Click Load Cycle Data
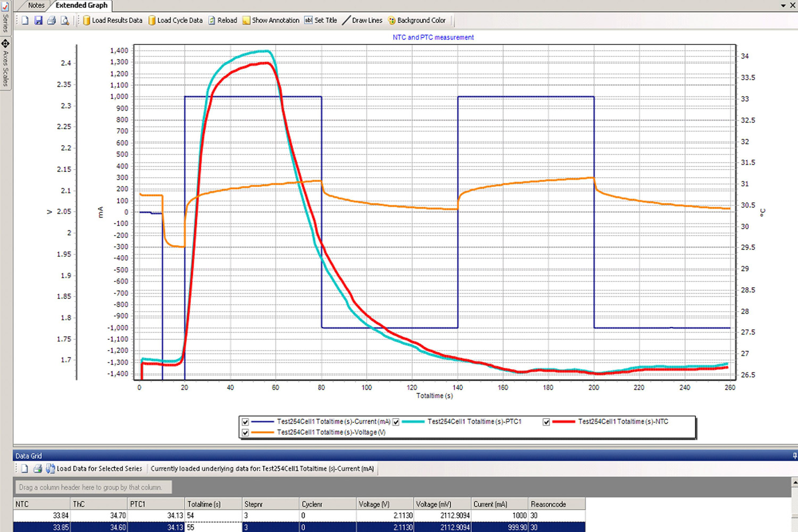This screenshot has height=532, width=798. click(175, 20)
